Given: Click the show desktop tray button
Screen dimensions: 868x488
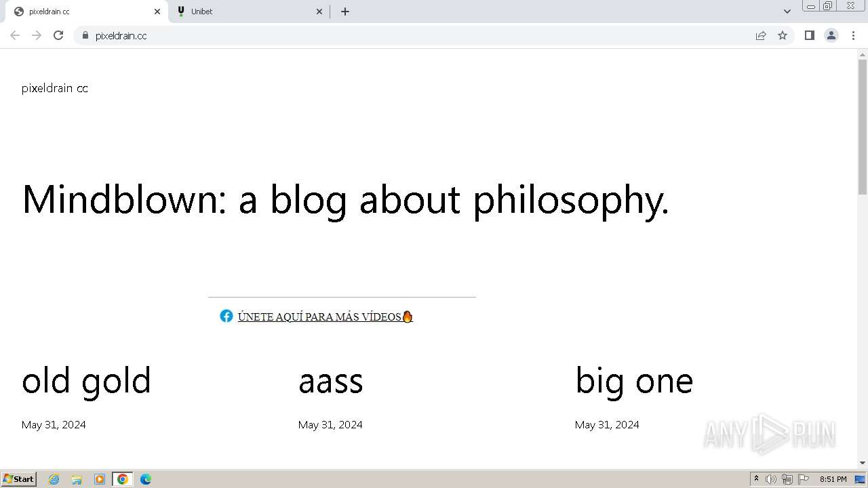Looking at the screenshot, I should (x=860, y=479).
